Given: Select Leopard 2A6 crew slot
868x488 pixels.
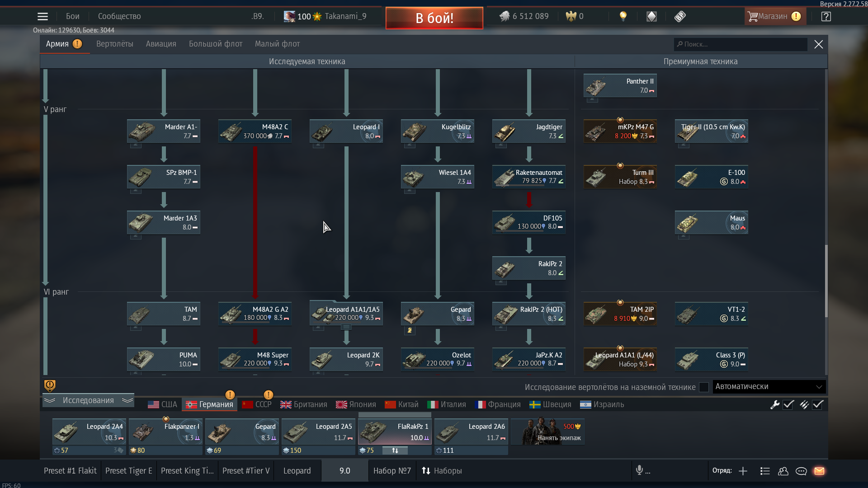Looking at the screenshot, I should pos(471,432).
